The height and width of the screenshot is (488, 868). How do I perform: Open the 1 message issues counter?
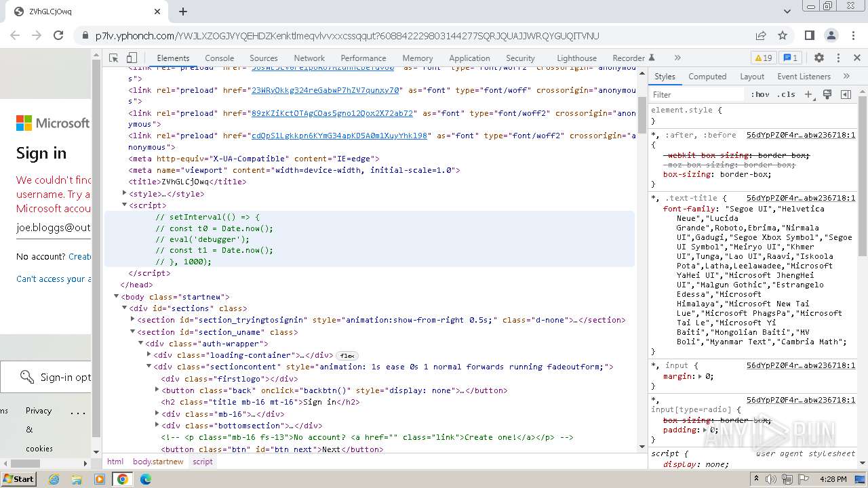coord(789,58)
